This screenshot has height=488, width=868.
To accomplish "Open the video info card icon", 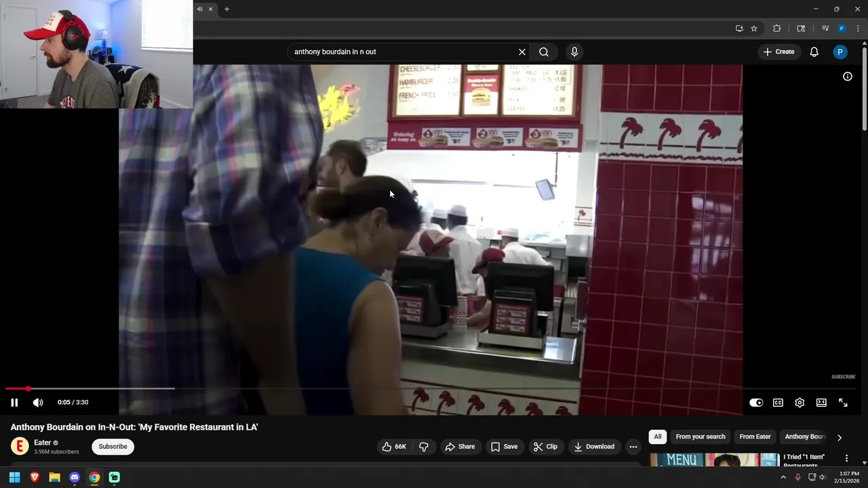I will click(848, 77).
